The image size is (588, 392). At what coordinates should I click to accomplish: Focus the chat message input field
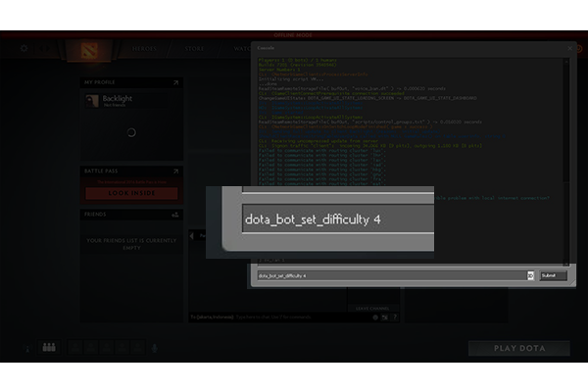coord(279,318)
